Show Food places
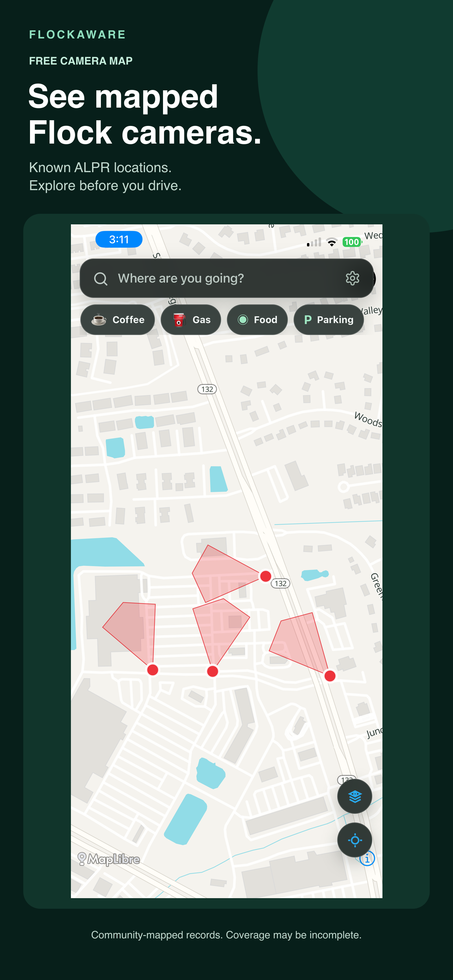Viewport: 453px width, 980px height. pyautogui.click(x=257, y=320)
